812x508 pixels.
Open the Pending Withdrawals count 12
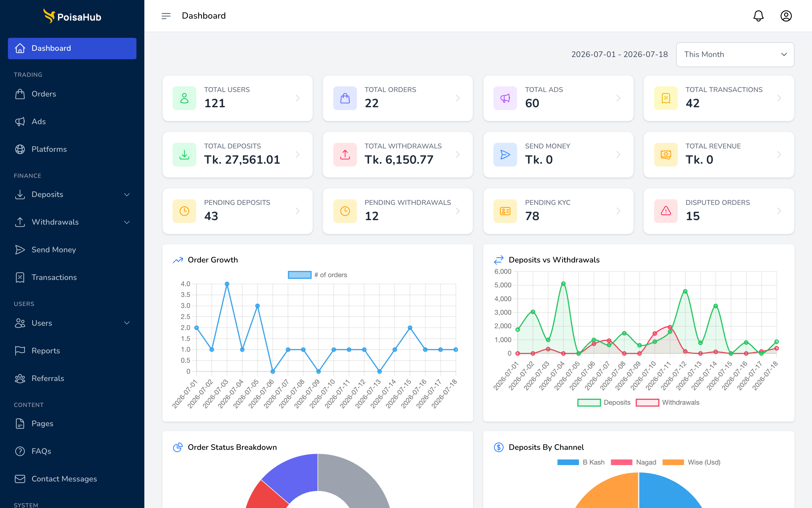point(371,216)
